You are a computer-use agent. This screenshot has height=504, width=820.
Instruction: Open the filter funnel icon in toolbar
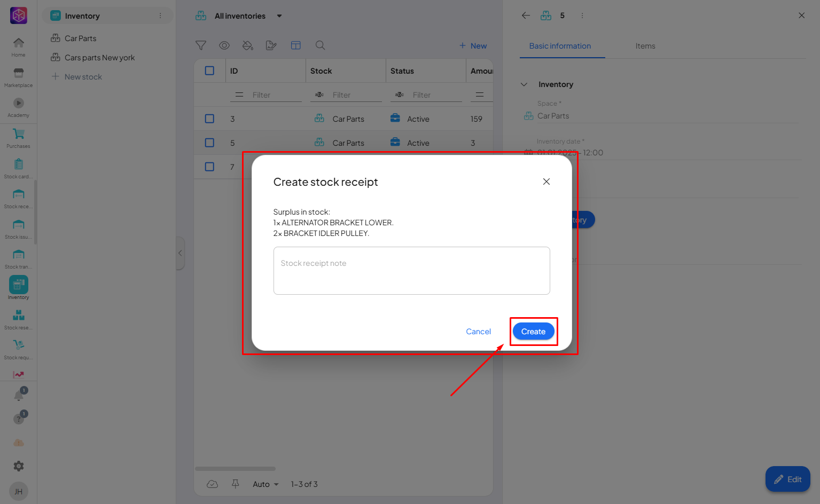pyautogui.click(x=201, y=45)
